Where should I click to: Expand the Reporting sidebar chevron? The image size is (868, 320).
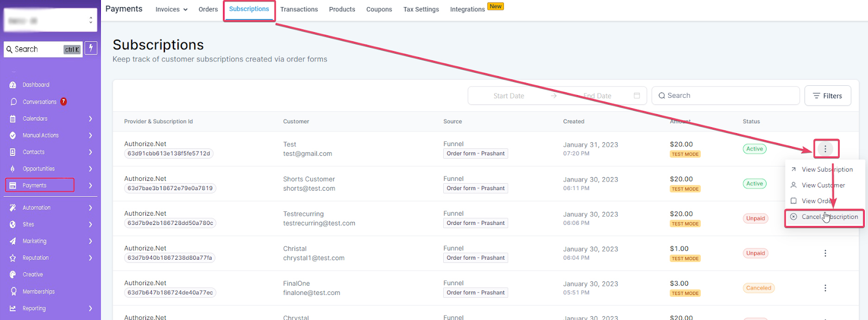pos(91,309)
